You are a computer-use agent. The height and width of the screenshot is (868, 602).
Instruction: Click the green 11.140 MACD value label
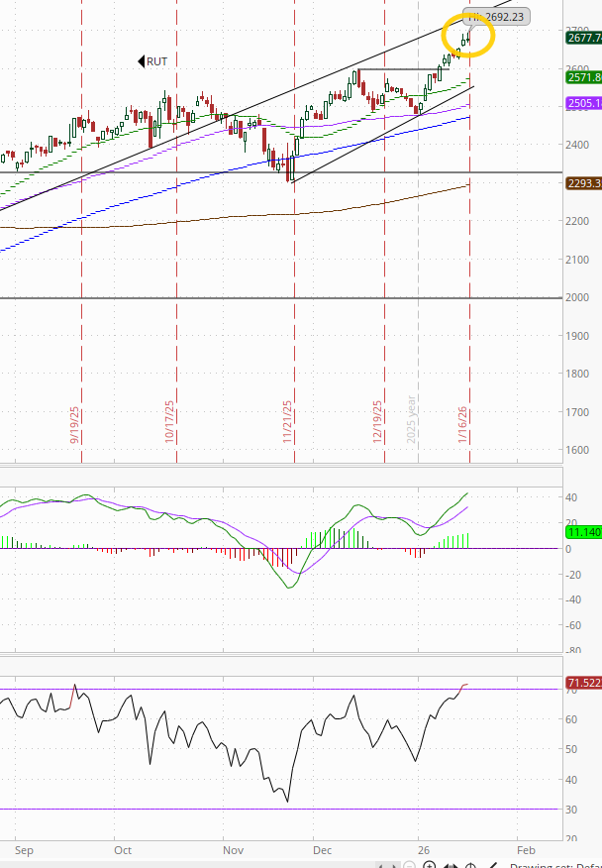click(x=584, y=532)
